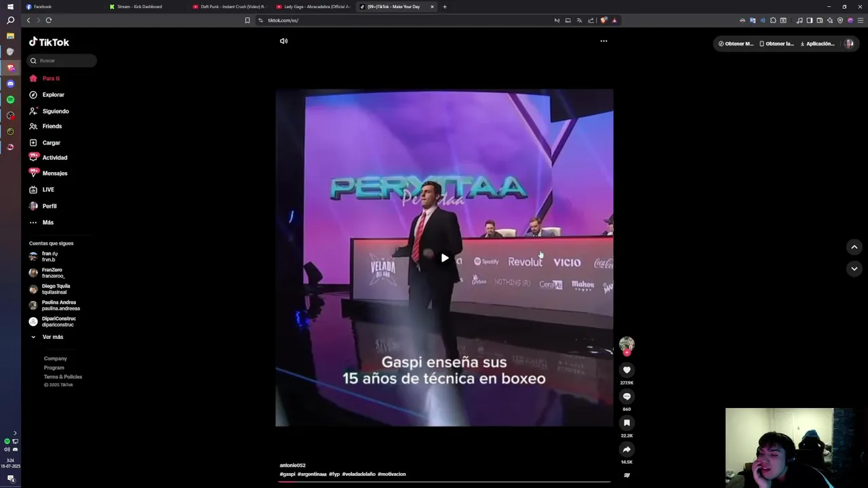Viewport: 868px width, 488px height.
Task: Click the Aplicación download button
Action: coord(817,43)
